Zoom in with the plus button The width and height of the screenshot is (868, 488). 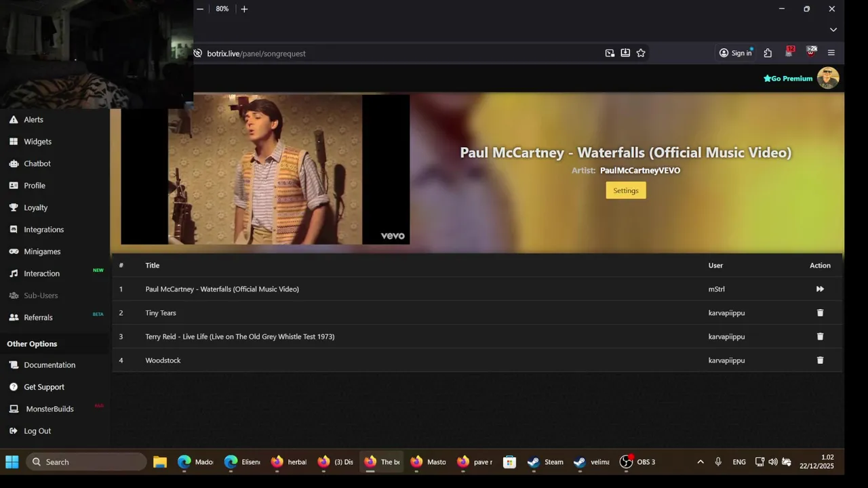[x=244, y=9]
